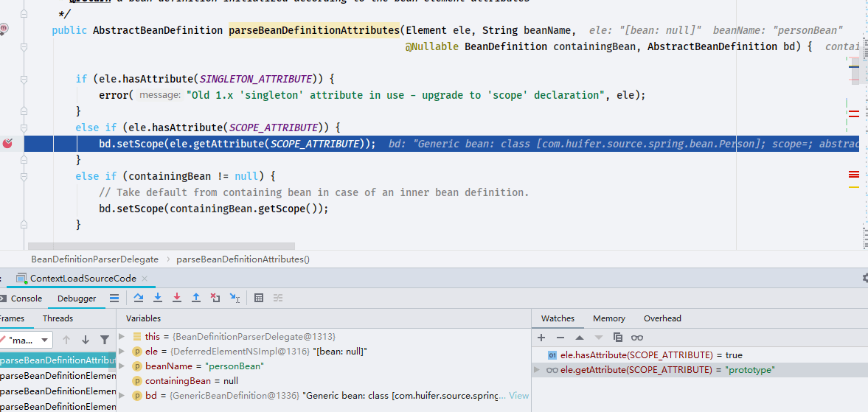Expand the 'this' variable node
This screenshot has width=868, height=412.
click(x=122, y=336)
